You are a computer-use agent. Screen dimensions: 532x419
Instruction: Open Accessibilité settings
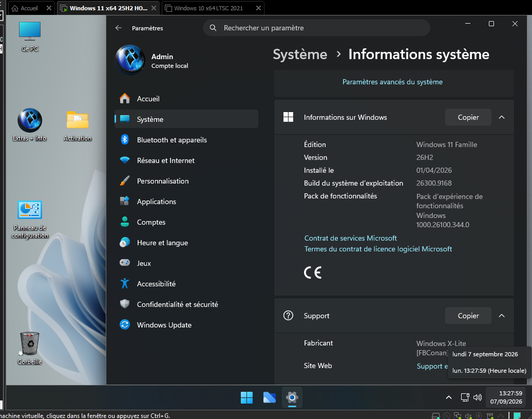tap(186, 284)
